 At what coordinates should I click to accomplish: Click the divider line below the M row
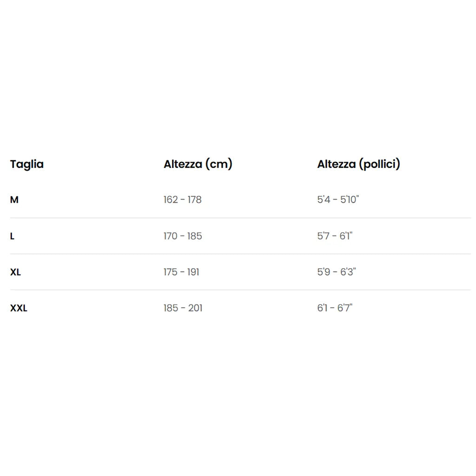[x=240, y=218]
